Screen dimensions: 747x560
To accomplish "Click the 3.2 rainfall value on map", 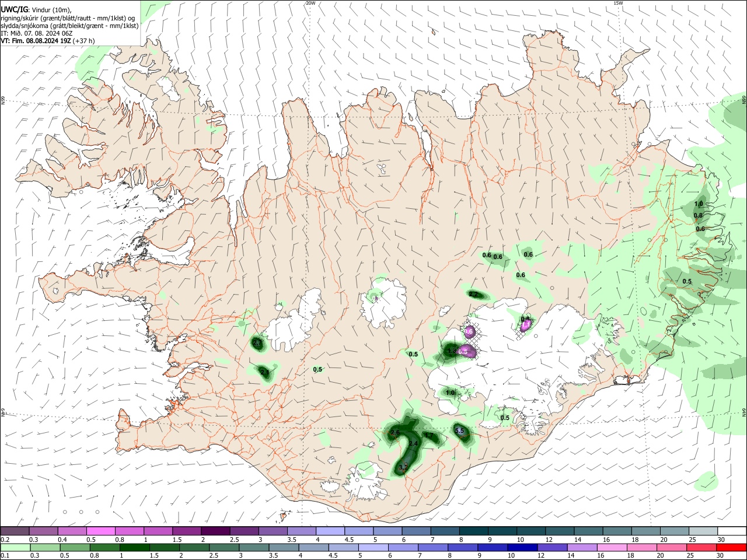I will [403, 468].
